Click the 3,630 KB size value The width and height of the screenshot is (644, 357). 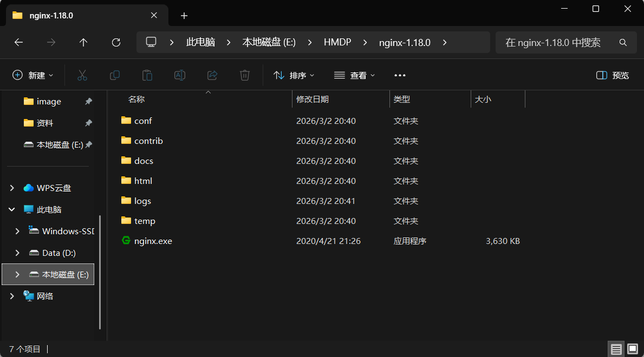[x=503, y=241]
